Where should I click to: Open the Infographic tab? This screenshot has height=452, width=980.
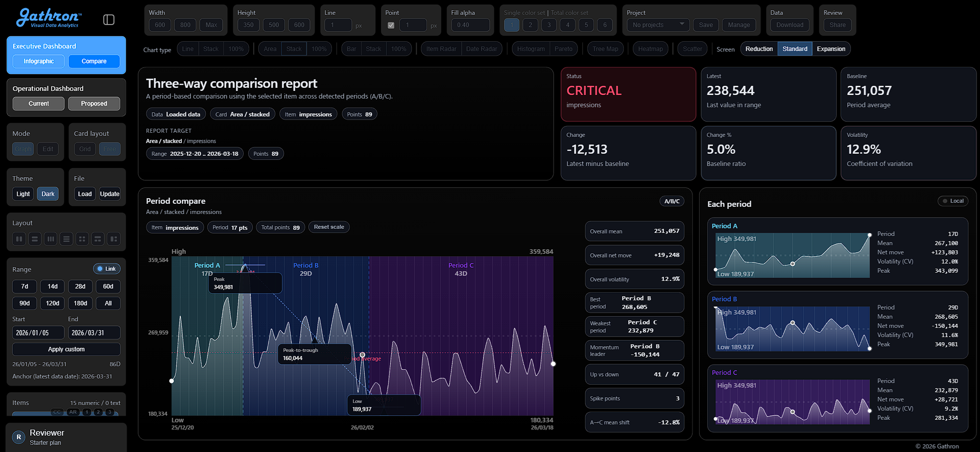click(x=39, y=61)
